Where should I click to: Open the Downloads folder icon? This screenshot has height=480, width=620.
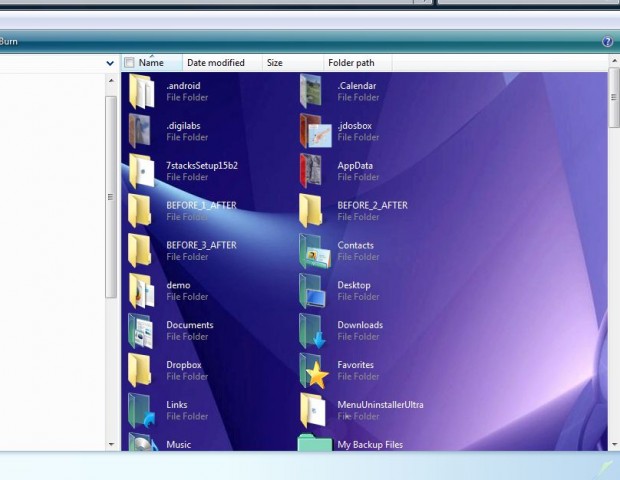[x=314, y=331]
